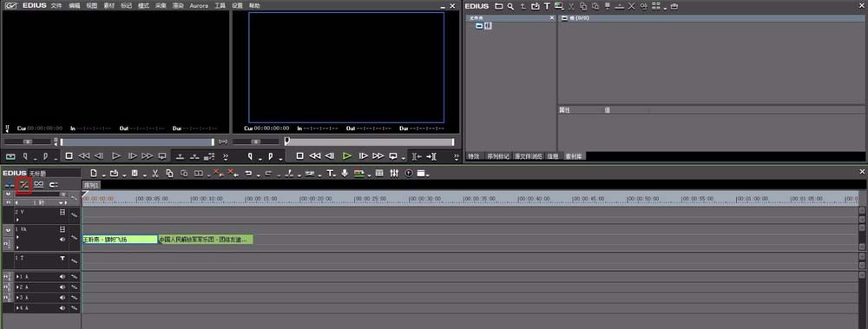Mute audio on the 1 A track
Viewport: 868px width, 329px height.
tap(62, 276)
